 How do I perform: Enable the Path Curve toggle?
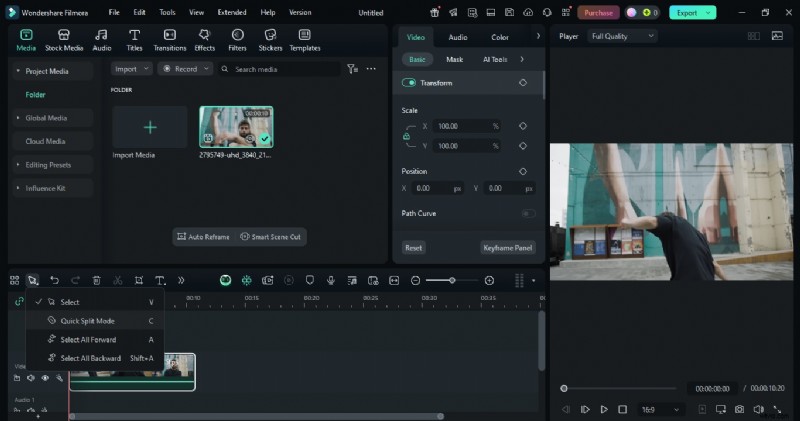(x=527, y=213)
